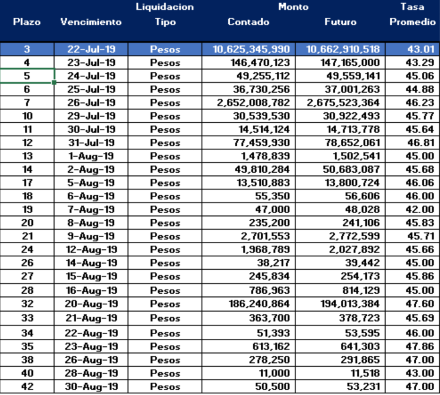Select the Futuro value 53,231

tap(340, 386)
